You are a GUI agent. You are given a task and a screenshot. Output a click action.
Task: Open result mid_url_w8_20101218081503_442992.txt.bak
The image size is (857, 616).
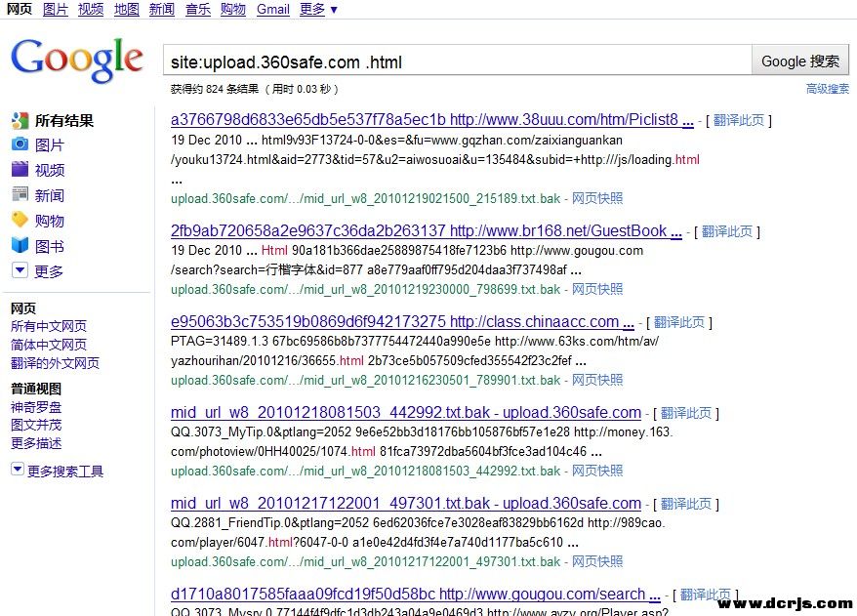(x=405, y=413)
